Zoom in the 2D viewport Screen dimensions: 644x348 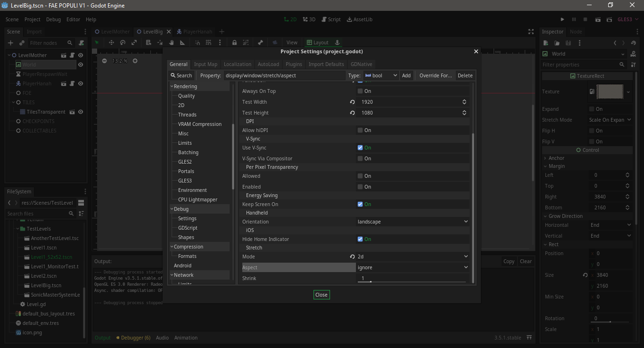pyautogui.click(x=135, y=61)
